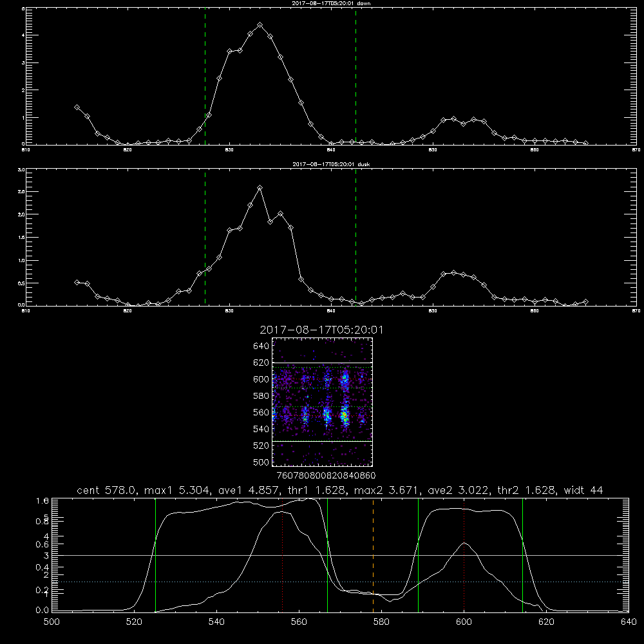Click the right green dashed line in dawn plot

point(355,77)
